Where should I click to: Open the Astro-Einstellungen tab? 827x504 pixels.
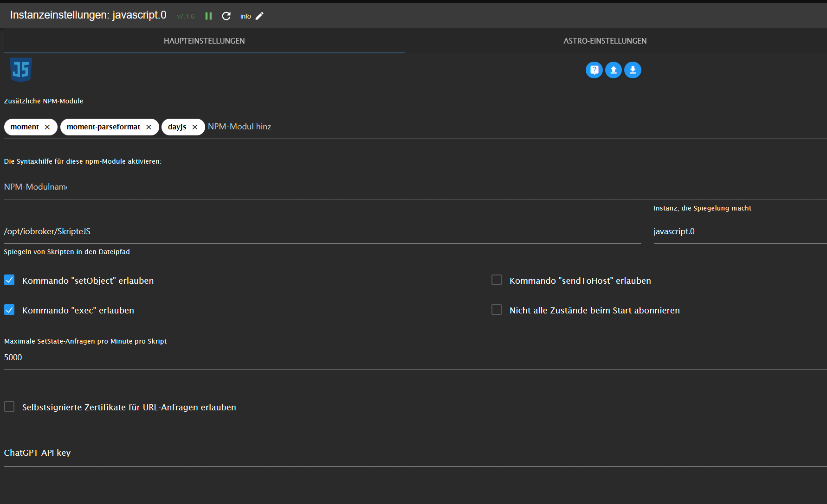click(x=605, y=41)
